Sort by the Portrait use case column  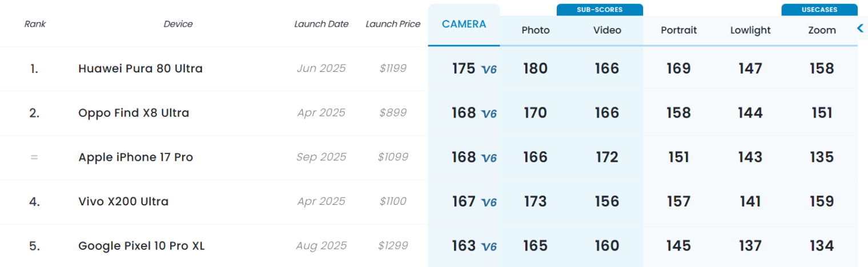678,30
